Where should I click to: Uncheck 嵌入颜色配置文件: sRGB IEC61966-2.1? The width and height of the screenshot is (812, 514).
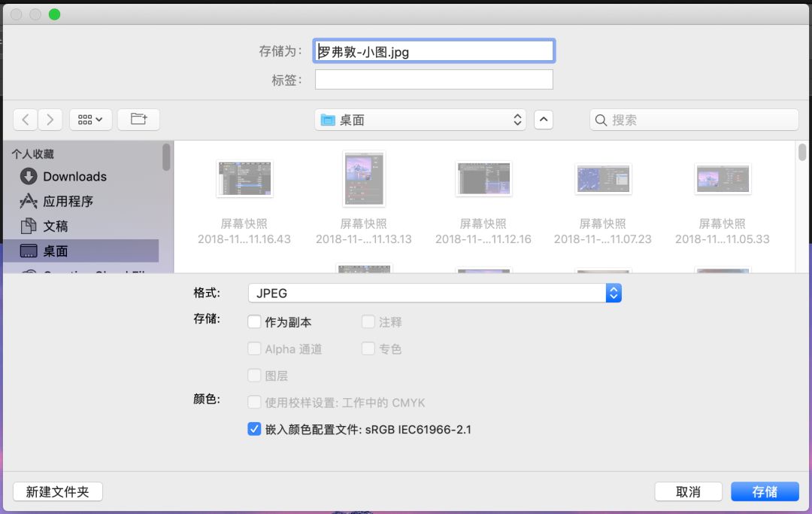coord(254,429)
